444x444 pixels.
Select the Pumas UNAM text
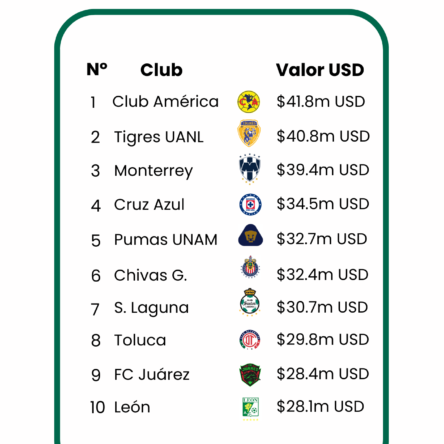(166, 240)
